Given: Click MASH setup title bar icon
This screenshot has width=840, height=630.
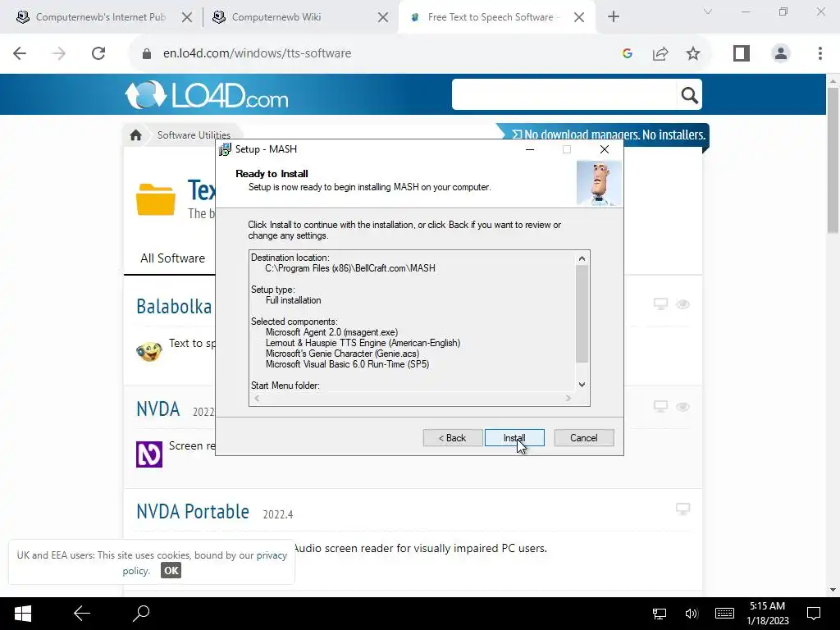Looking at the screenshot, I should click(x=225, y=149).
